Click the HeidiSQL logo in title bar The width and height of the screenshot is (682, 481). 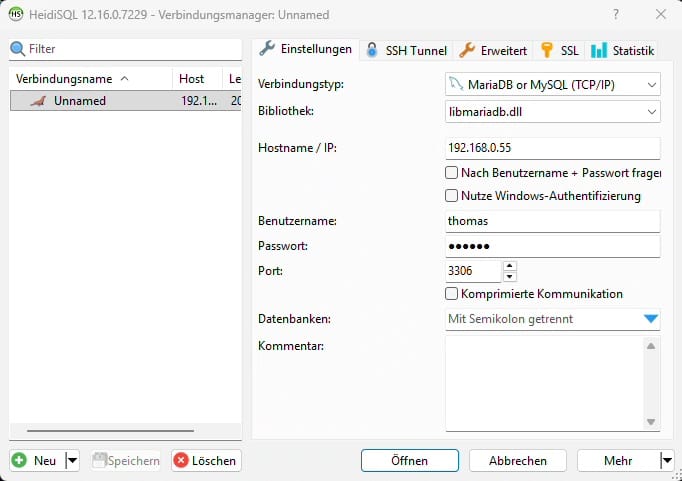click(x=16, y=14)
